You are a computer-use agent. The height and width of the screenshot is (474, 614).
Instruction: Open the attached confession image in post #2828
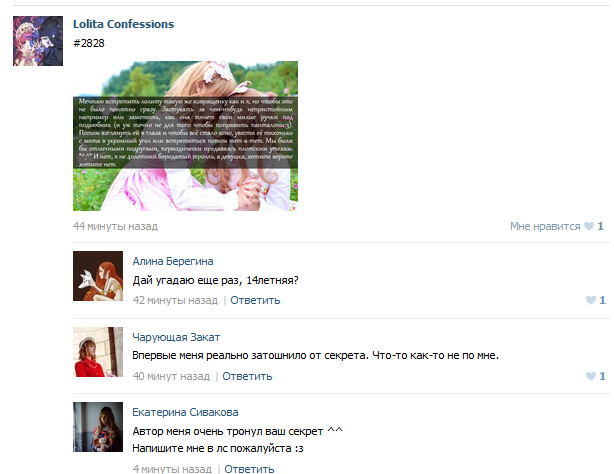185,136
